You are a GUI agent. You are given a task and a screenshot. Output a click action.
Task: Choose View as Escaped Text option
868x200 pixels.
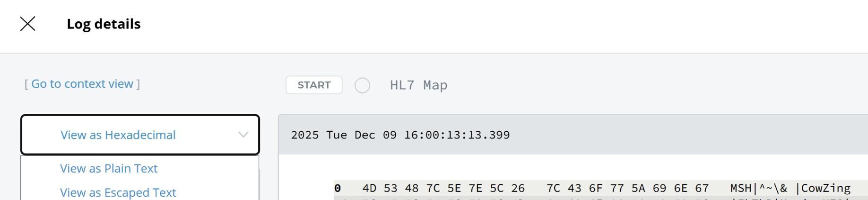coord(118,192)
